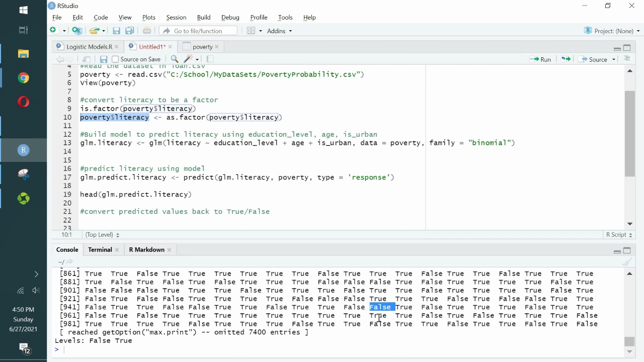Select the R Markdown tab
Image resolution: width=644 pixels, height=362 pixels.
coord(146,250)
